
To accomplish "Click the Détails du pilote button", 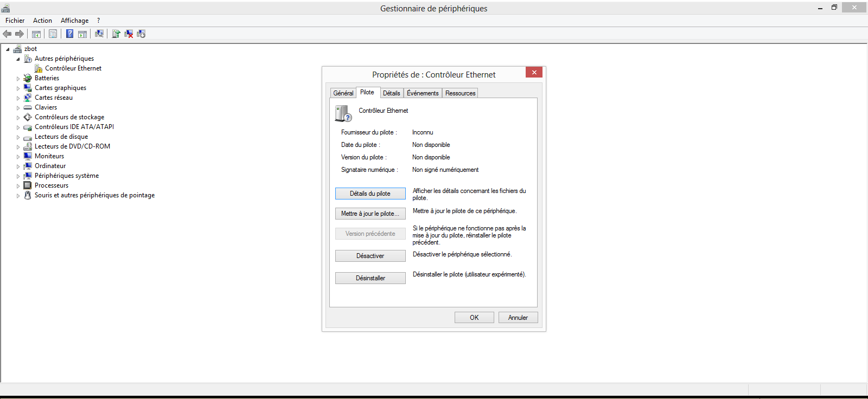I will pyautogui.click(x=370, y=194).
